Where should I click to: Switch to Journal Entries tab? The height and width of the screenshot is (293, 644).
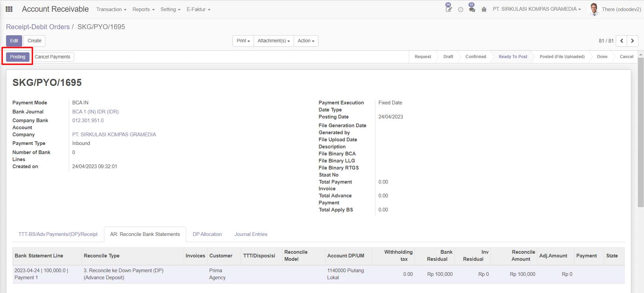(x=251, y=234)
